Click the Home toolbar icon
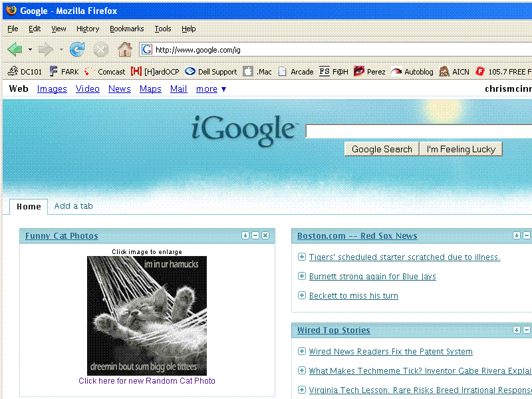The width and height of the screenshot is (532, 399). [124, 49]
